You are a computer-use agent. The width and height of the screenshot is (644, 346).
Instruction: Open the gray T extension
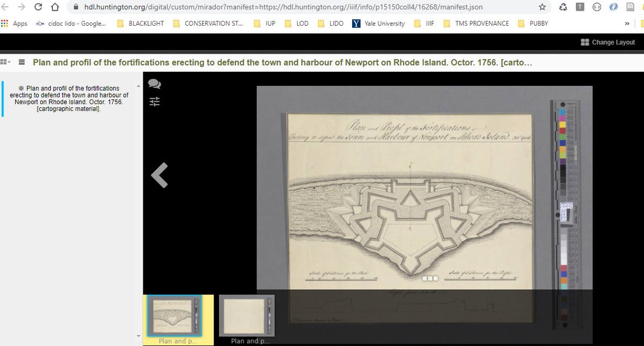tap(580, 8)
